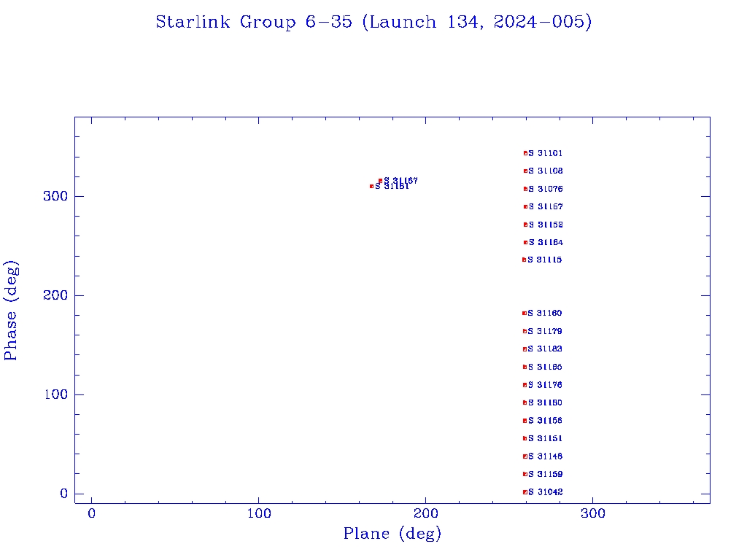Click the "S 31151" satellite label

click(545, 438)
